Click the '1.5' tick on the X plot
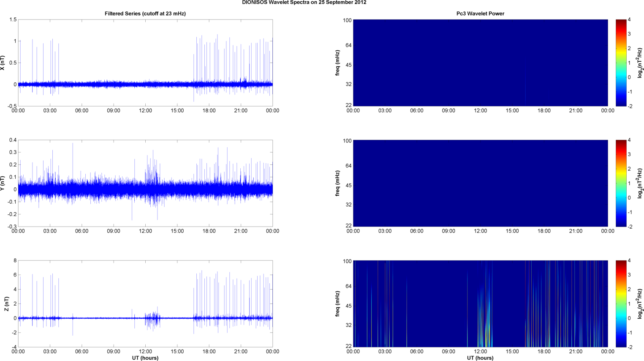 pos(13,20)
